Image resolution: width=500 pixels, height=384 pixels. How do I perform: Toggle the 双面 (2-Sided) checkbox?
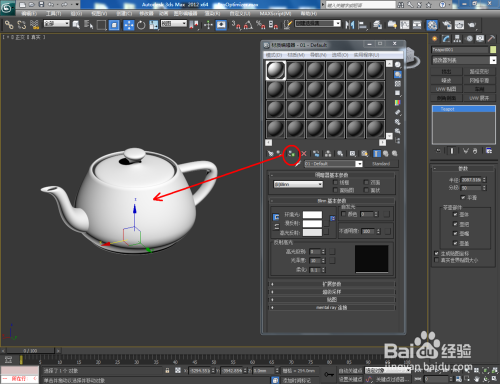point(366,182)
